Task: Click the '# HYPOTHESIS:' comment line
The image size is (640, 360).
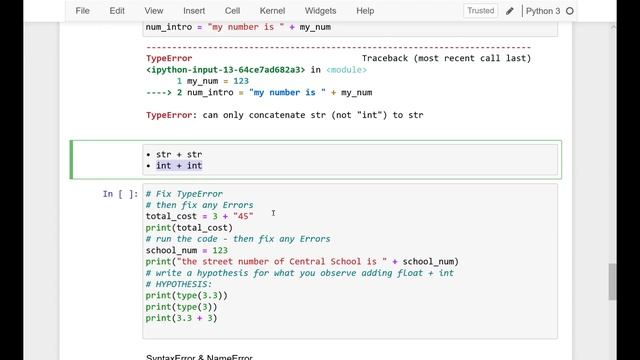Action: pyautogui.click(x=179, y=284)
